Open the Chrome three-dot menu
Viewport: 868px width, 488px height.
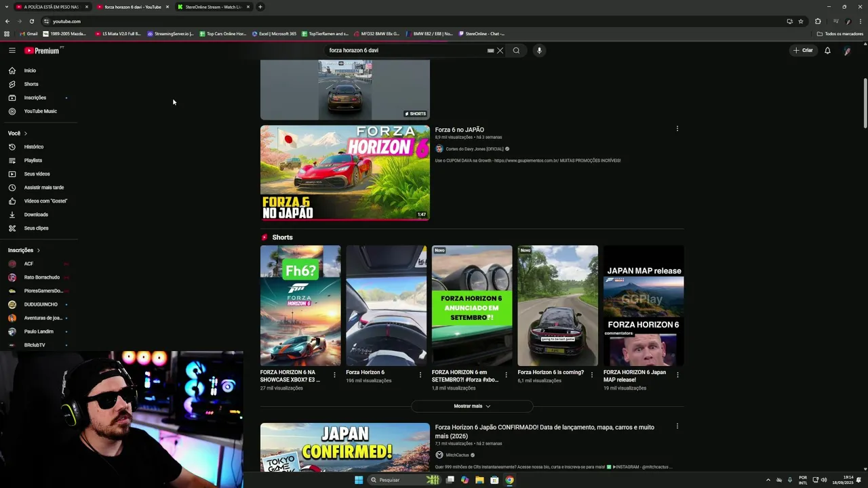[861, 21]
